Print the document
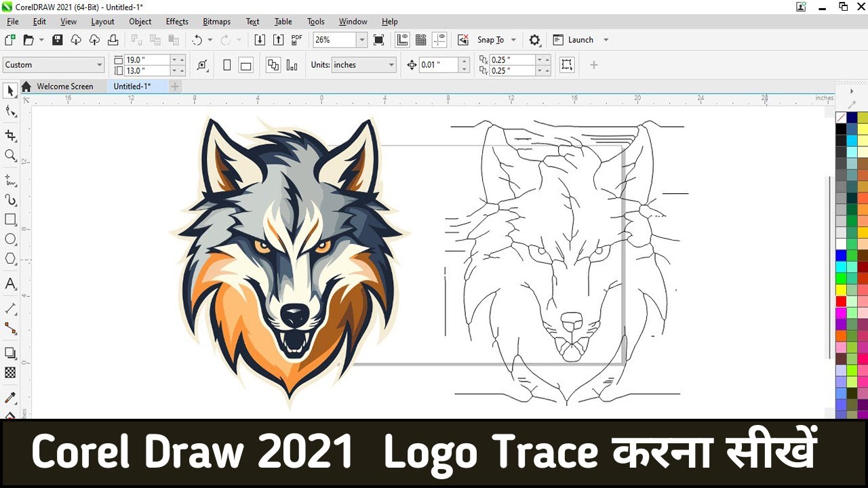This screenshot has height=488, width=868. coord(113,40)
